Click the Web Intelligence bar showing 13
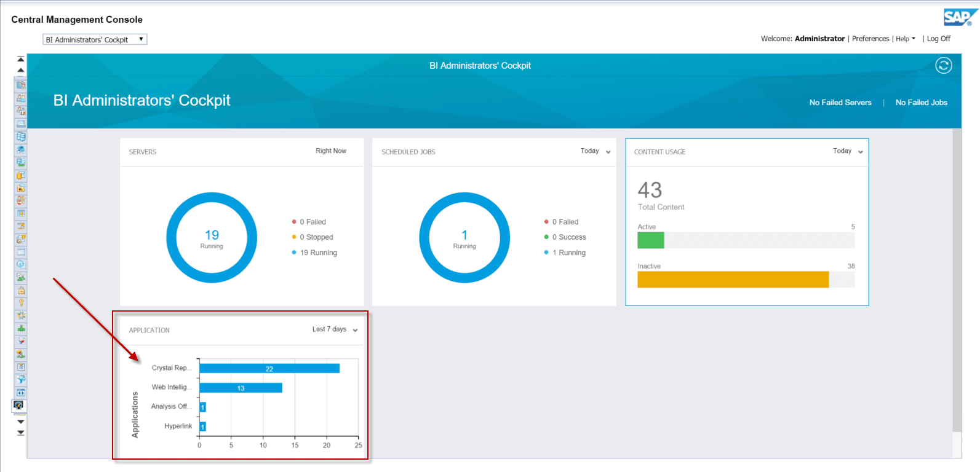The height and width of the screenshot is (472, 980). 241,388
